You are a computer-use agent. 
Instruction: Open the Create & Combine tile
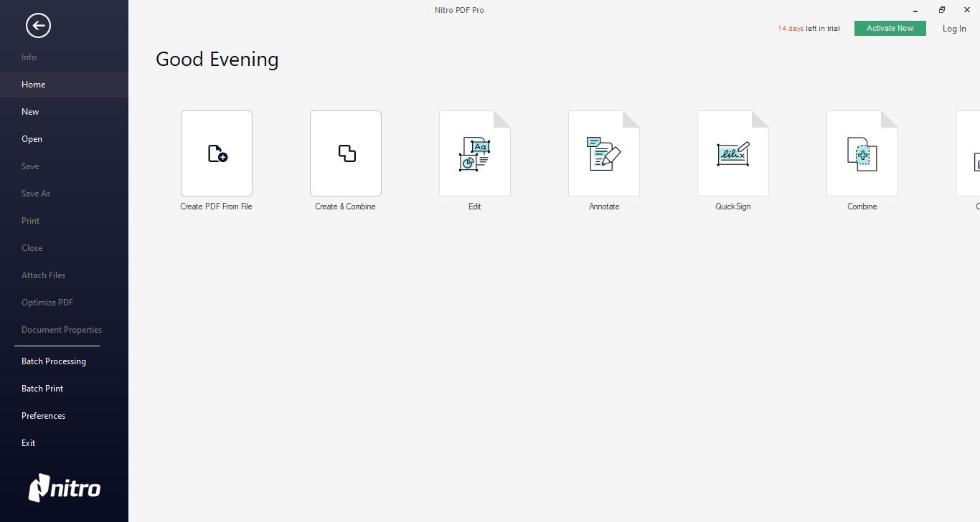[346, 153]
